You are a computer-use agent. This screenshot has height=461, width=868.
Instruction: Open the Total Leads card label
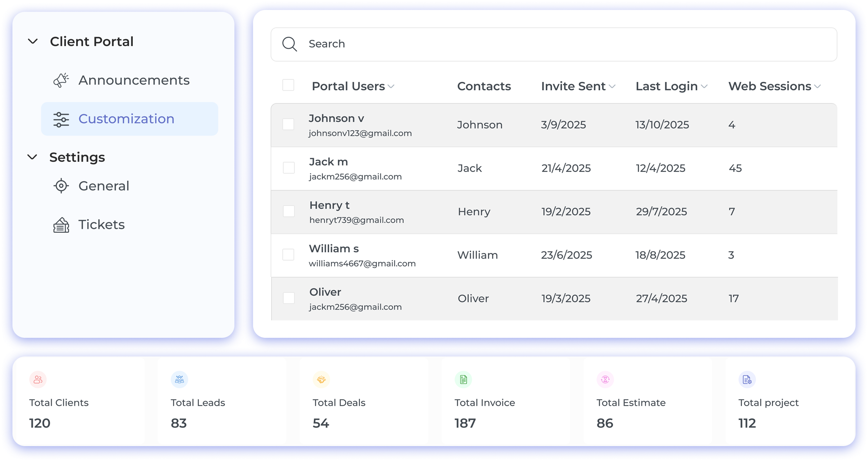point(198,403)
